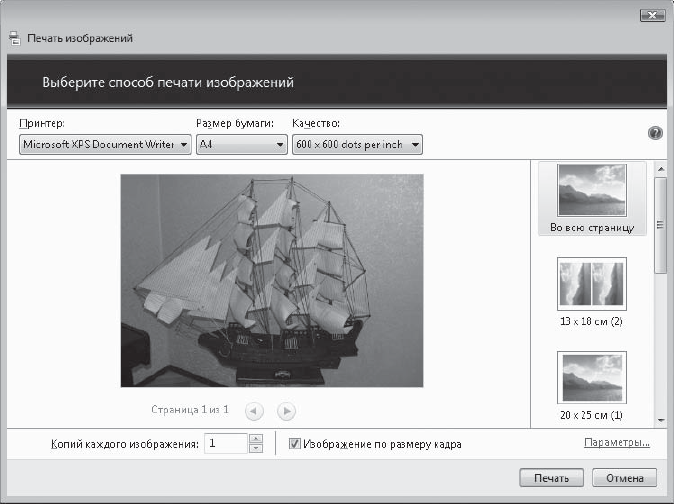Click the Принтер: label
Image resolution: width=674 pixels, height=504 pixels.
[x=42, y=124]
